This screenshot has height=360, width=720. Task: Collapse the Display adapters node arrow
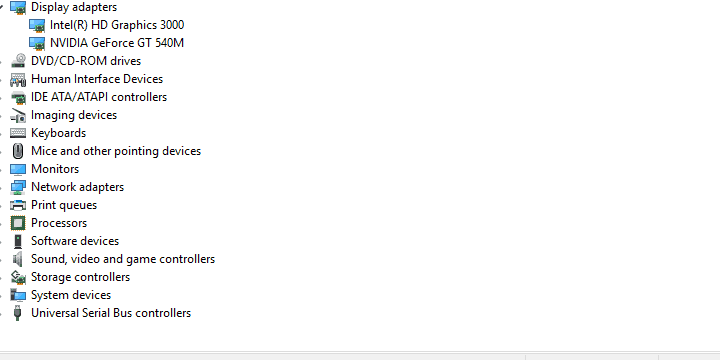point(2,7)
